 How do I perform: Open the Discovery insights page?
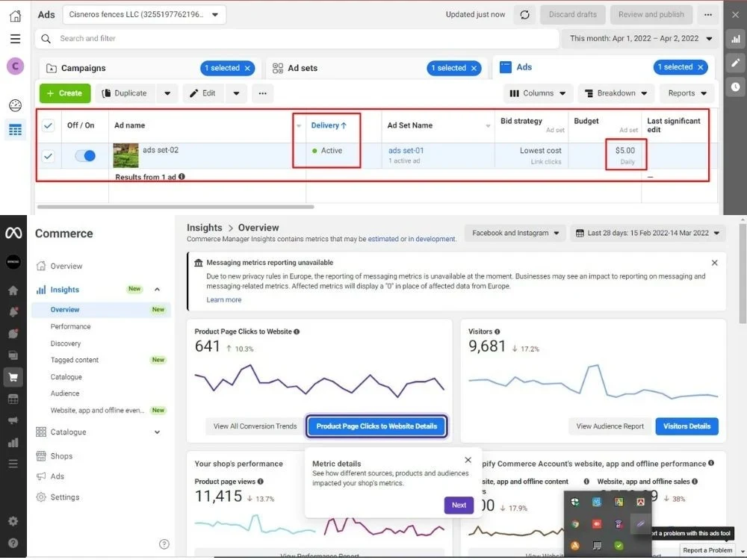click(66, 343)
